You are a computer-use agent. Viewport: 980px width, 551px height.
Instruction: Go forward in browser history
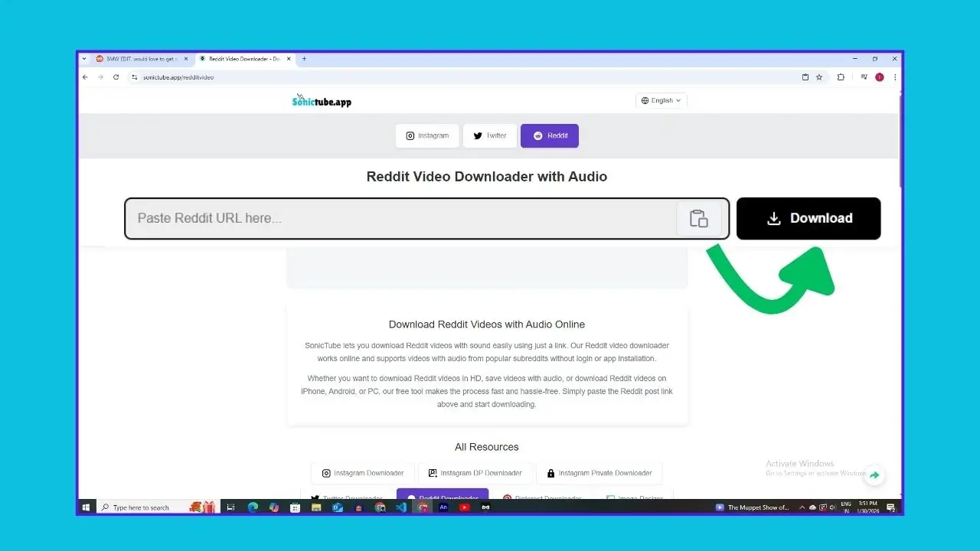click(100, 77)
